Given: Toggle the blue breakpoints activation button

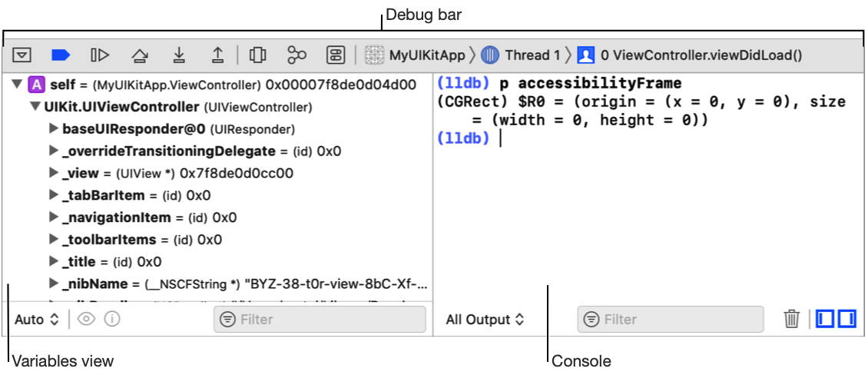Looking at the screenshot, I should [x=61, y=55].
